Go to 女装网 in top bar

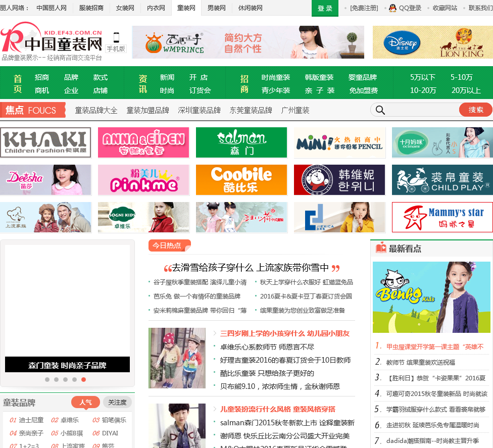tap(125, 8)
